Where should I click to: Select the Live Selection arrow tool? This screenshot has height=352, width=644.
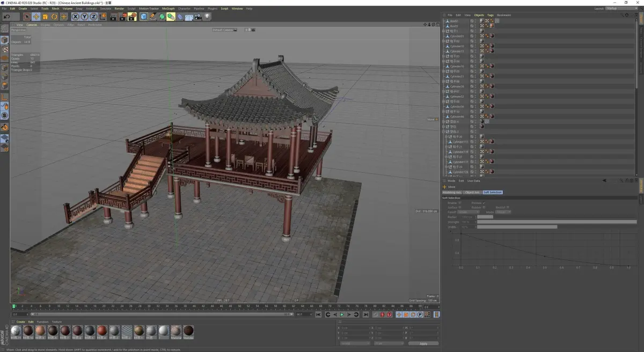pyautogui.click(x=27, y=17)
